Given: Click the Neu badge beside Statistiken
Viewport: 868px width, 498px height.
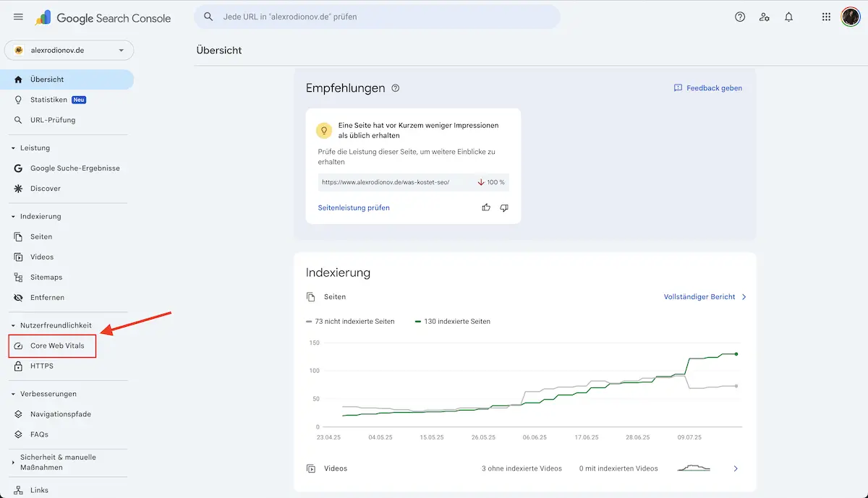Looking at the screenshot, I should tap(79, 100).
